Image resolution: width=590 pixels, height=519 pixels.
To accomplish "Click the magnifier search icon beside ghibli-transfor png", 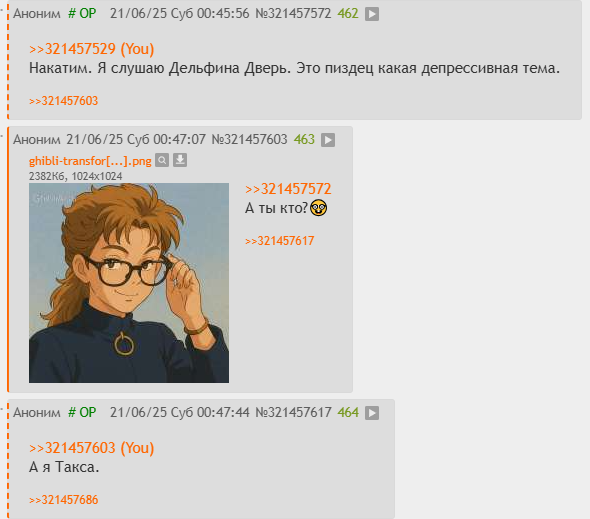I will point(162,160).
